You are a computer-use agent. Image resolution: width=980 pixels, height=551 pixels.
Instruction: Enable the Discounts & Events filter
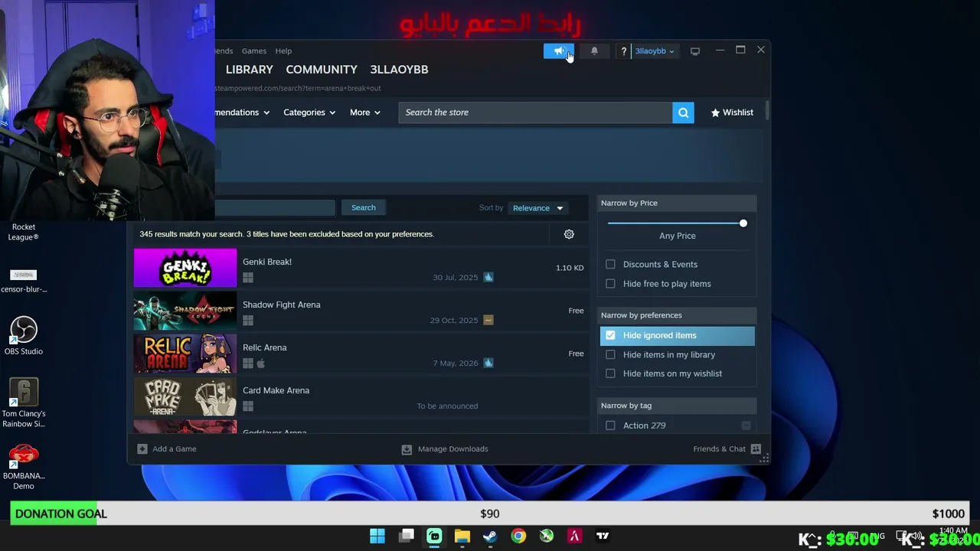point(610,265)
